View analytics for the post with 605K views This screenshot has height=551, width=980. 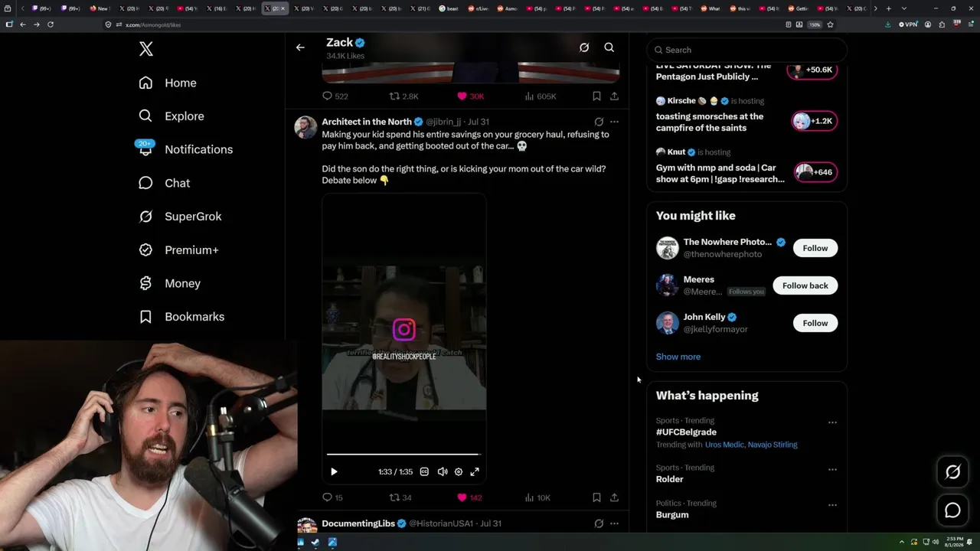click(541, 96)
